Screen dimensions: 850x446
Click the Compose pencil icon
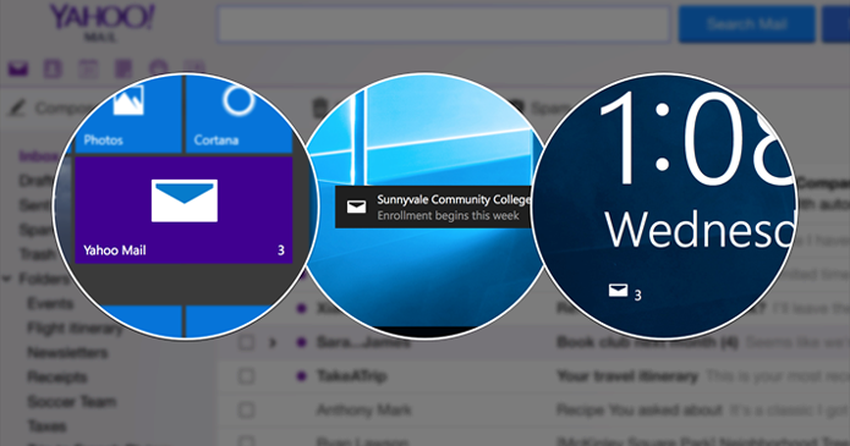point(17,108)
